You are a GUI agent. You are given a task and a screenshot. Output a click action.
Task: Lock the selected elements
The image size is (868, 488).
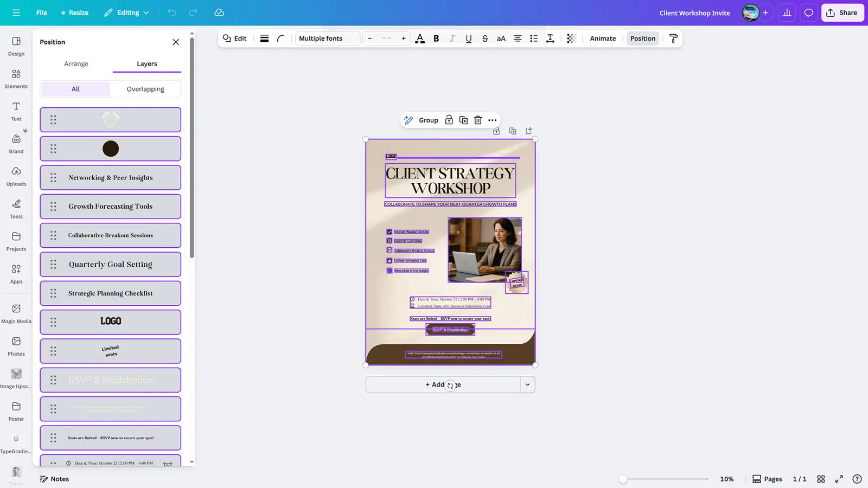tap(449, 120)
